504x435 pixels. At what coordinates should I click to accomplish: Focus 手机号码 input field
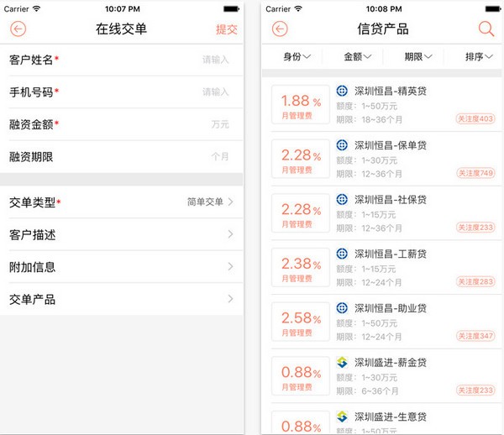(x=122, y=92)
